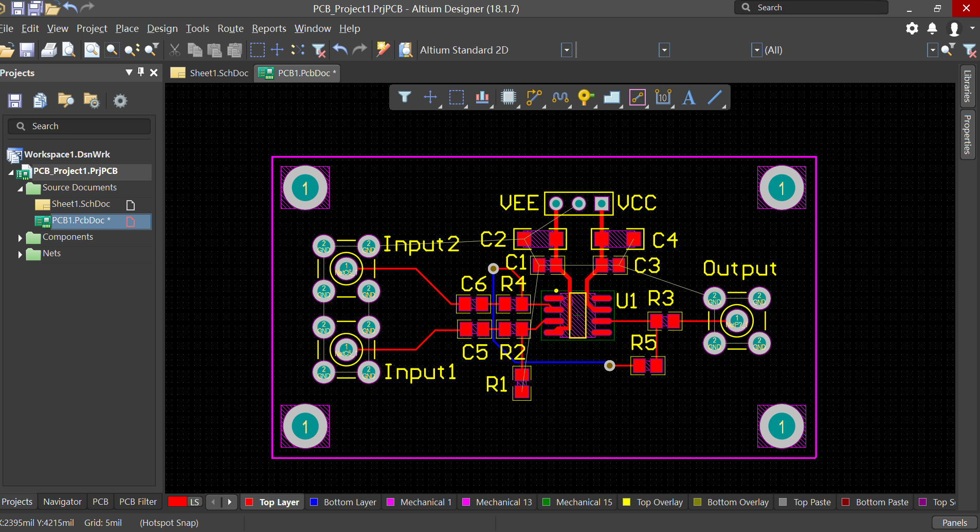
Task: Open the Place menu
Action: (127, 28)
